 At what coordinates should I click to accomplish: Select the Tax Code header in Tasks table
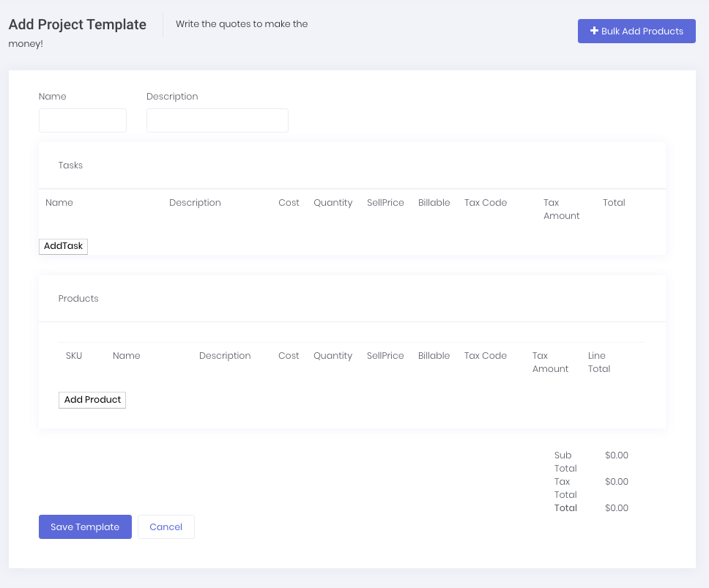486,203
